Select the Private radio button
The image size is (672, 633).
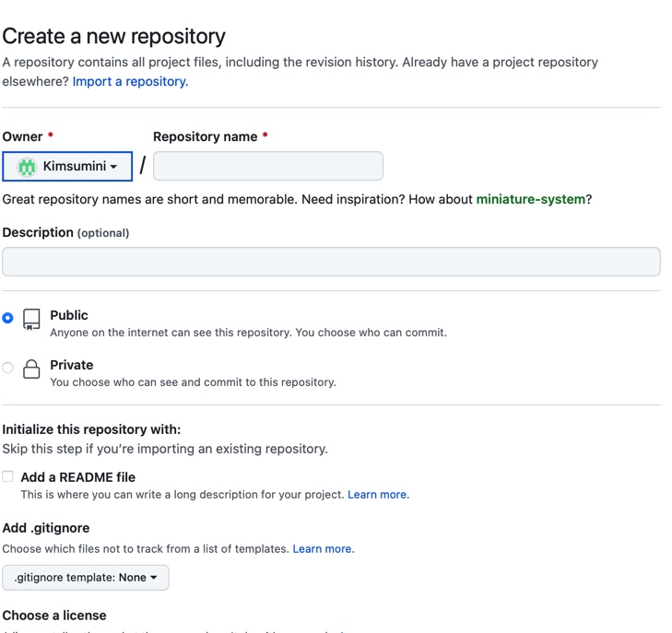point(7,368)
